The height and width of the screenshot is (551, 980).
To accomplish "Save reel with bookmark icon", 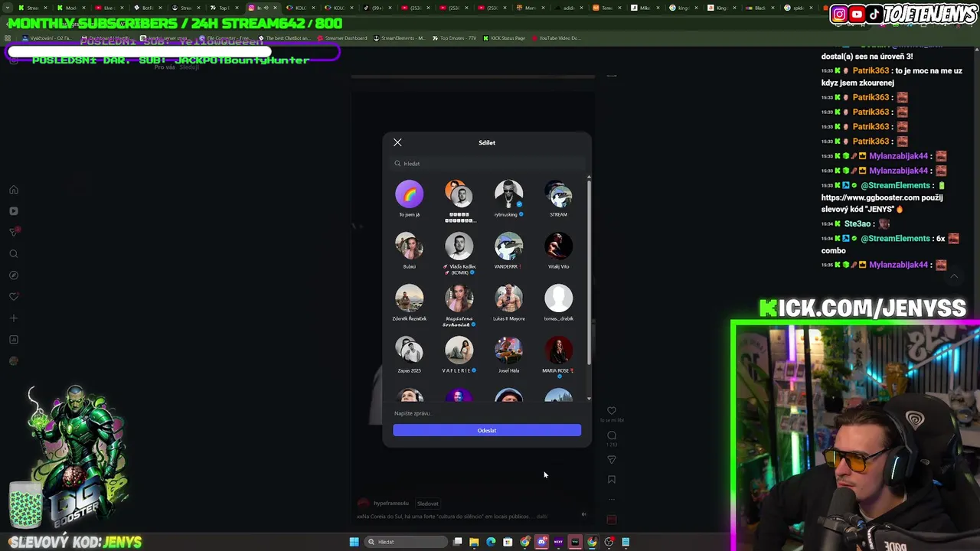I will (x=612, y=480).
